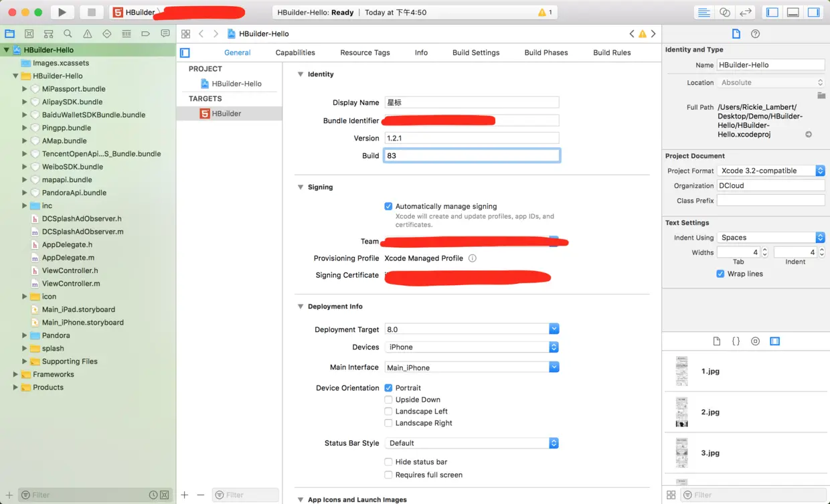Toggle project and targets list sidebar

pos(185,52)
